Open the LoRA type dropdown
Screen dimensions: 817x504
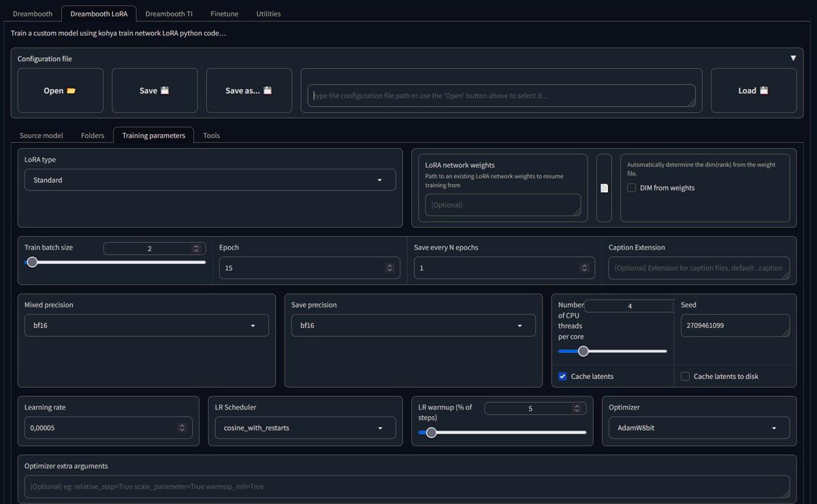tap(210, 180)
